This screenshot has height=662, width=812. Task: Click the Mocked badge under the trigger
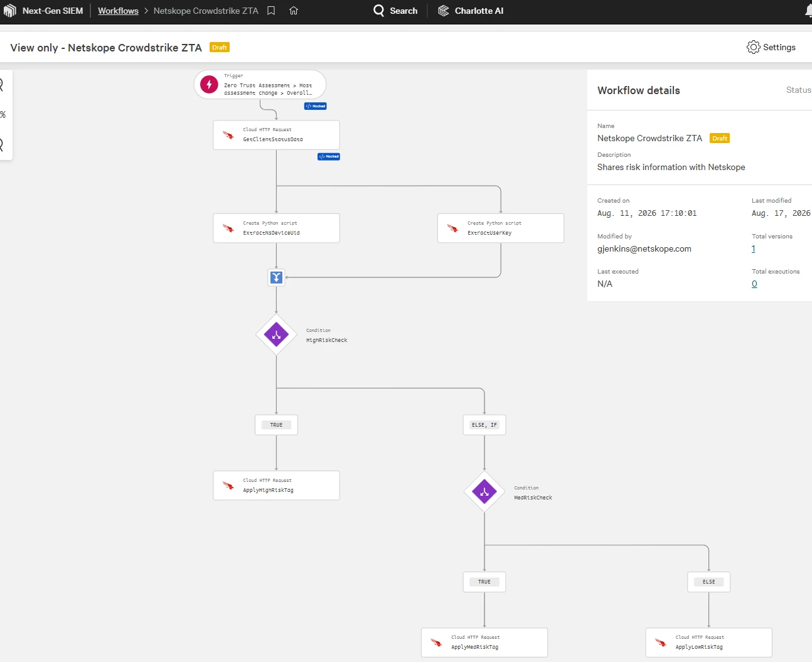pyautogui.click(x=316, y=106)
